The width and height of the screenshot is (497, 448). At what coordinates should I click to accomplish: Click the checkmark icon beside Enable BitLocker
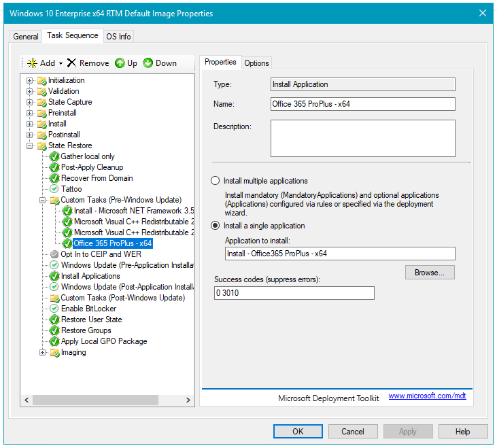pyautogui.click(x=54, y=309)
